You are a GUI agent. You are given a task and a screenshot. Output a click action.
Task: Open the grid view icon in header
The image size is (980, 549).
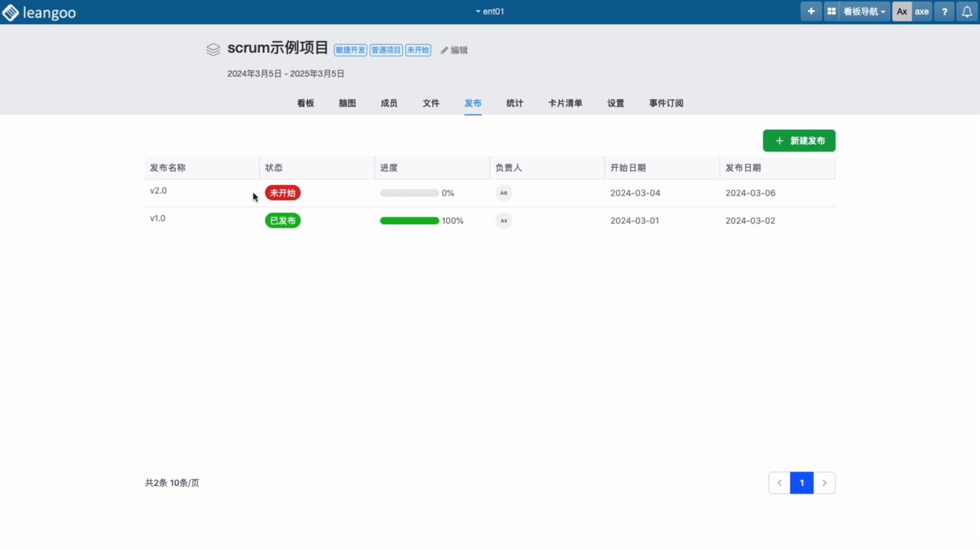[831, 12]
